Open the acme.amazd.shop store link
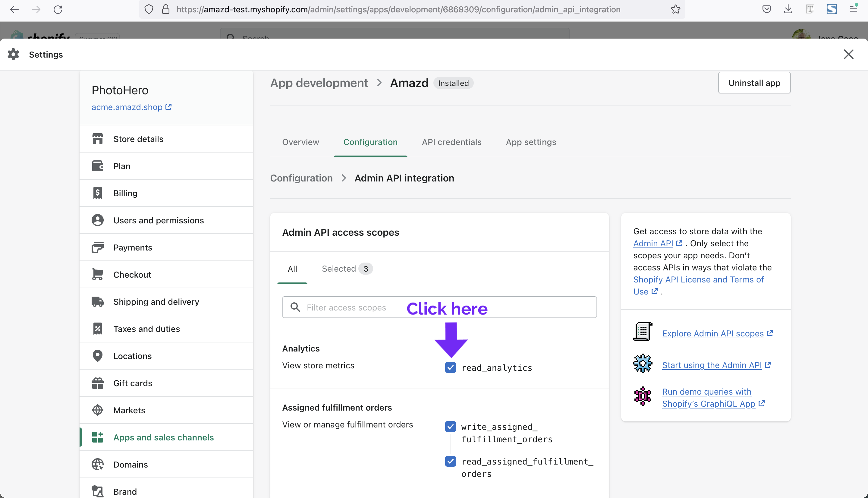This screenshot has width=868, height=498. pos(132,107)
